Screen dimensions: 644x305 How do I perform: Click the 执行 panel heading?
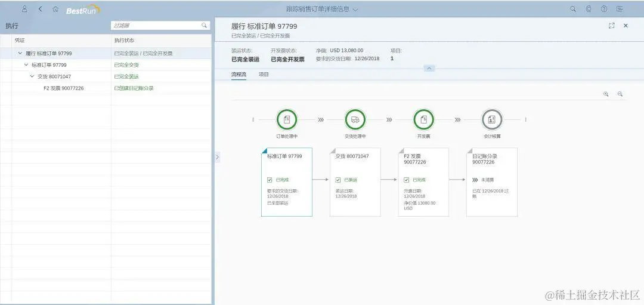click(x=11, y=26)
